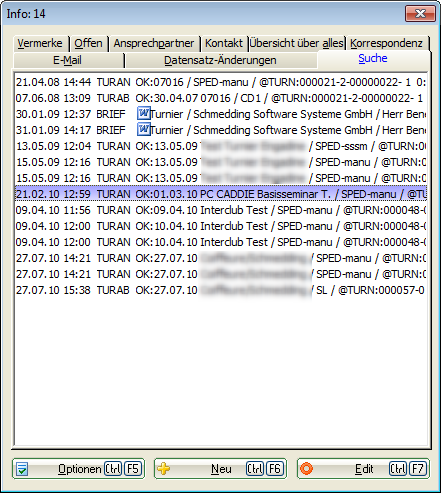Select the 21.04.08 14:44 TURAN entry
The width and height of the screenshot is (441, 493).
coord(221,82)
